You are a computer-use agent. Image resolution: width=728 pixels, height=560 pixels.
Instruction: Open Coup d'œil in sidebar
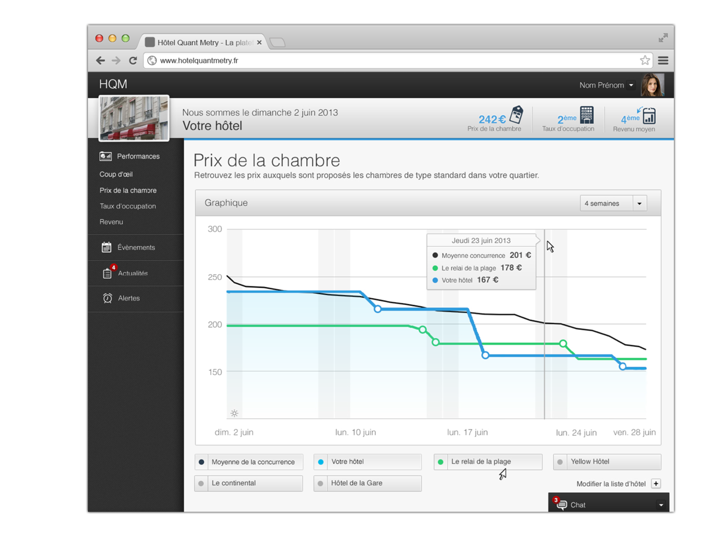click(116, 174)
